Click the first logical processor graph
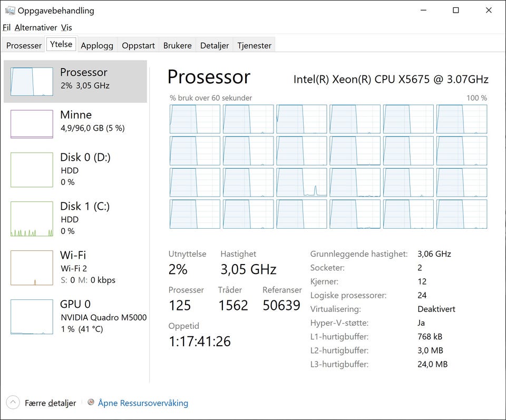 pos(194,119)
